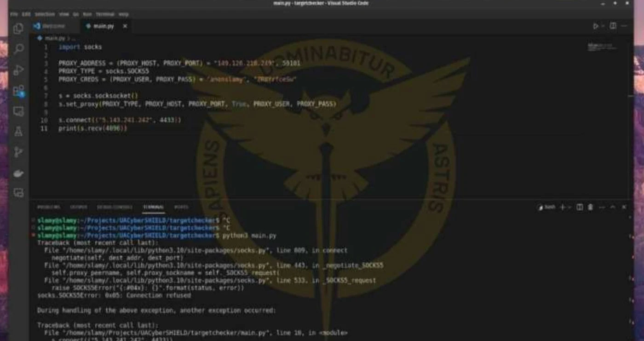Click the code minimap in the editor
The width and height of the screenshot is (644, 341).
(x=602, y=47)
